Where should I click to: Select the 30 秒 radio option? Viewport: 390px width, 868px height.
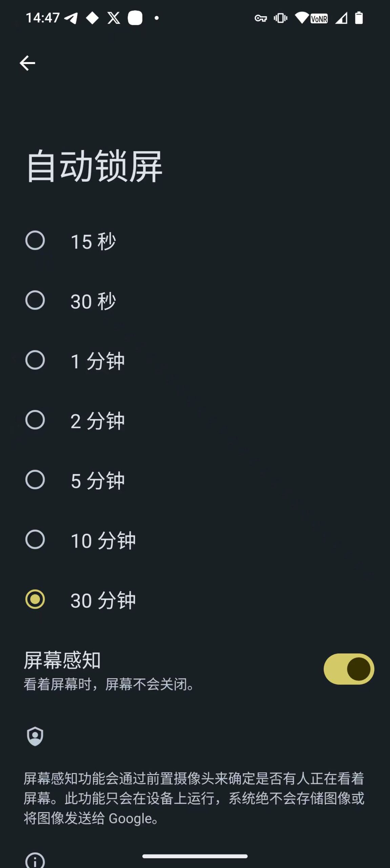[x=35, y=300]
